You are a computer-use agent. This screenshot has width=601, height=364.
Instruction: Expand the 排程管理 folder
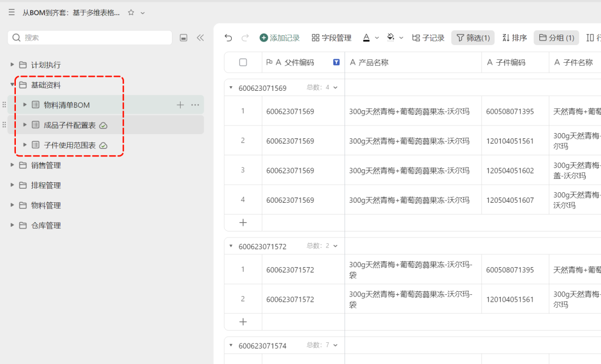(x=12, y=185)
